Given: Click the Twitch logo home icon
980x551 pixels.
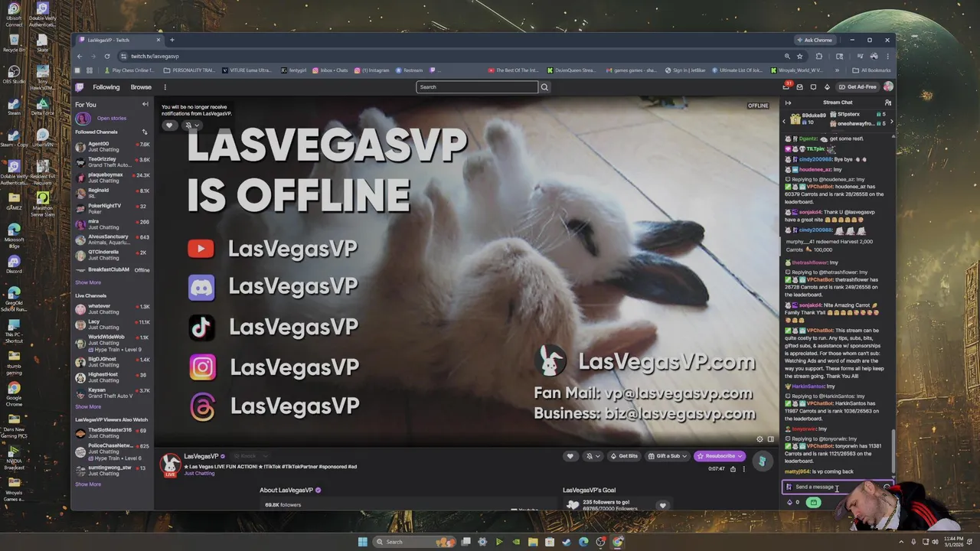Looking at the screenshot, I should coord(79,87).
